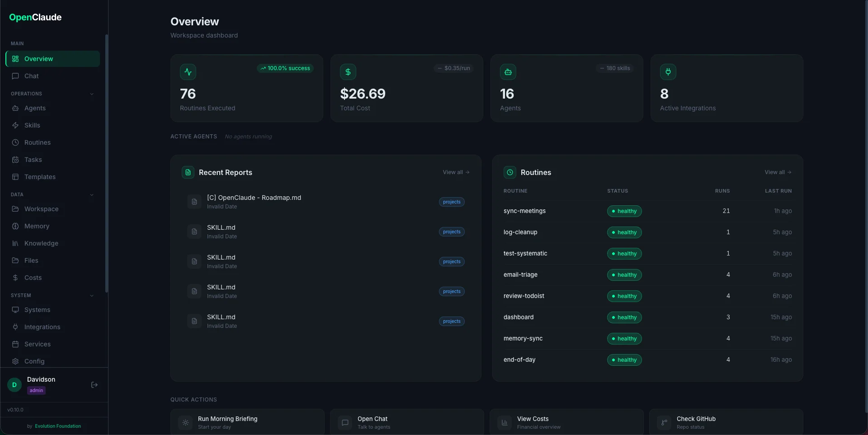Collapse the DATA section chevron
The image size is (868, 435).
click(x=92, y=195)
